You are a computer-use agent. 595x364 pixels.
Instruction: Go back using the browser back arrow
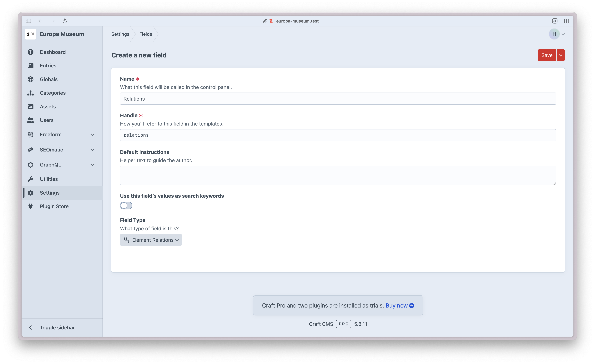pyautogui.click(x=40, y=21)
